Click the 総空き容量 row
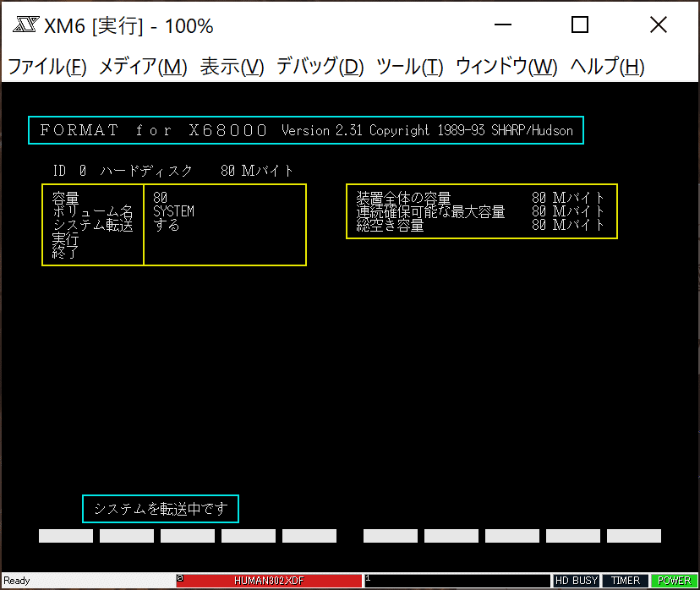This screenshot has width=700, height=590. coord(480,226)
